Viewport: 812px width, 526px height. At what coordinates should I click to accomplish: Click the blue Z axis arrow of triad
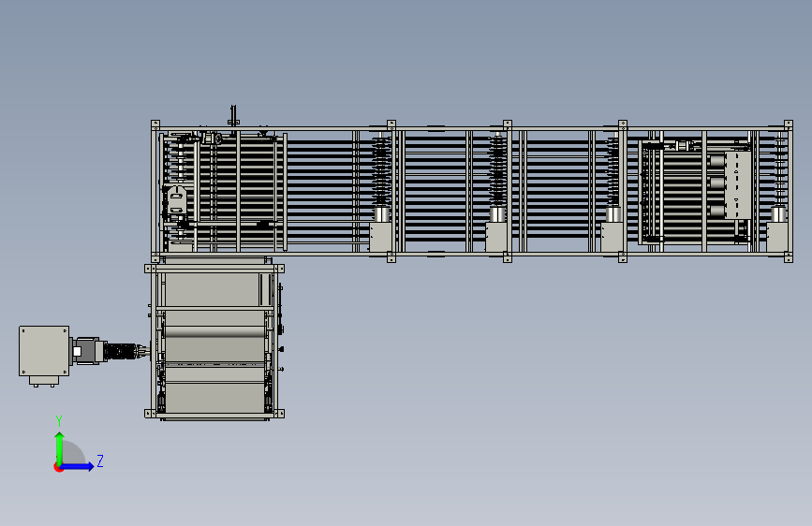coord(78,466)
